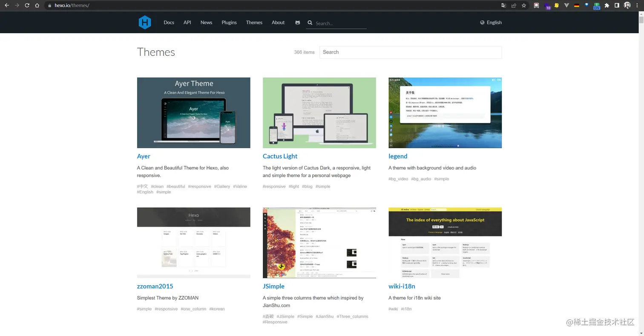This screenshot has width=644, height=336.
Task: Click the JSimple preview image
Action: pyautogui.click(x=319, y=243)
